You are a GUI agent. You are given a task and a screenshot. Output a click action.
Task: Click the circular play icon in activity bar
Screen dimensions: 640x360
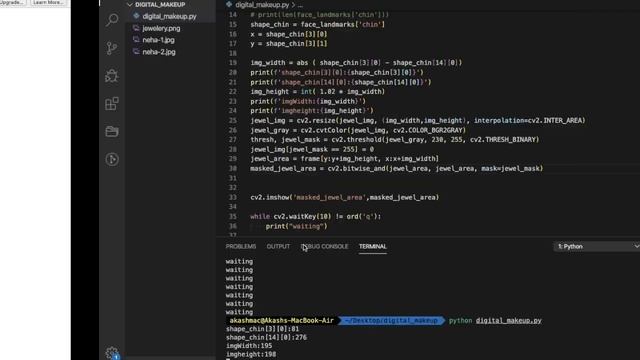click(x=112, y=159)
